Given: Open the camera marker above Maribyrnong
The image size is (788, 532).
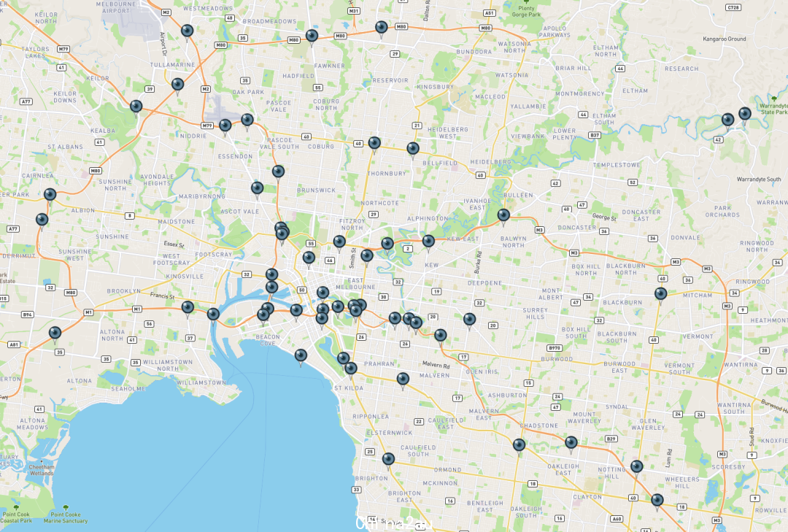Looking at the screenshot, I should click(x=258, y=190).
